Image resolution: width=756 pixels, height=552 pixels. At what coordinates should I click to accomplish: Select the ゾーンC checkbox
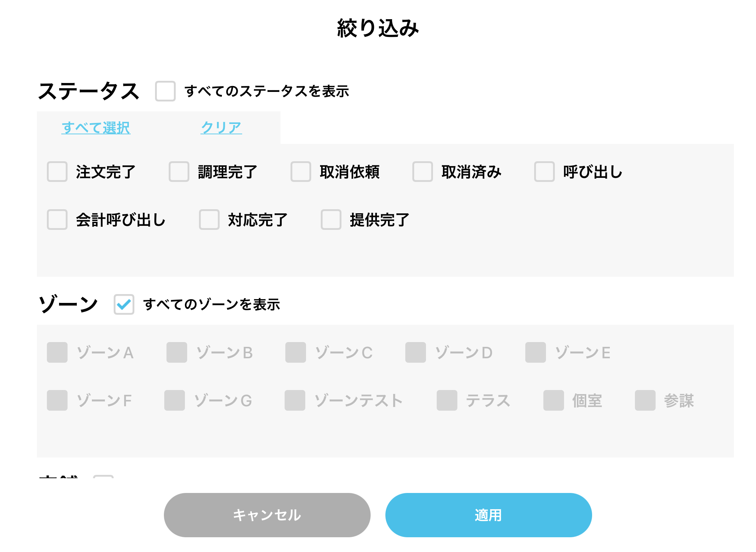(x=296, y=352)
